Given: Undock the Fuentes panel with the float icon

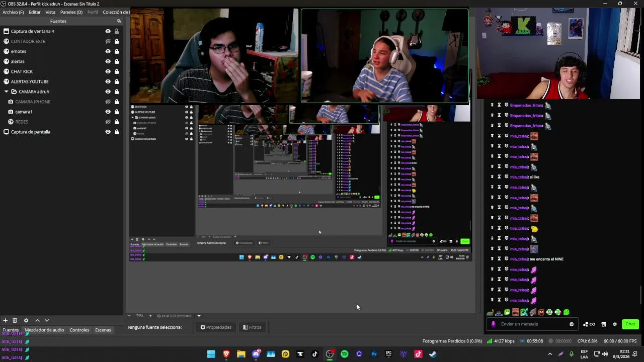Looking at the screenshot, I should point(119,21).
